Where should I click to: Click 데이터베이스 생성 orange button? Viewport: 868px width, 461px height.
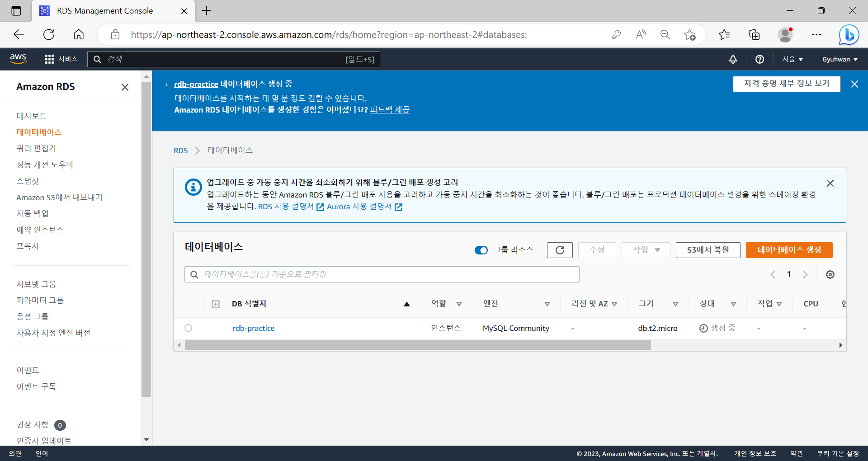pyautogui.click(x=789, y=250)
